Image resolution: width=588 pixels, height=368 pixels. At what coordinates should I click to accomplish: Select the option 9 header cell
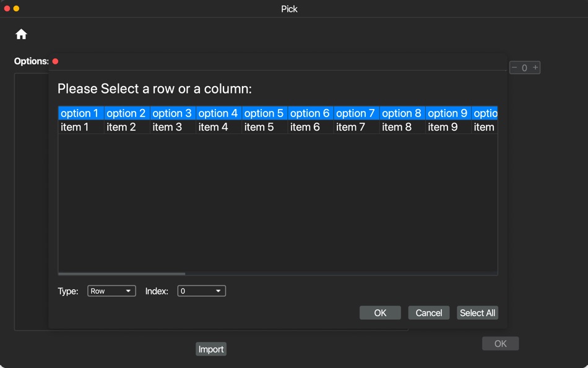[x=447, y=113]
